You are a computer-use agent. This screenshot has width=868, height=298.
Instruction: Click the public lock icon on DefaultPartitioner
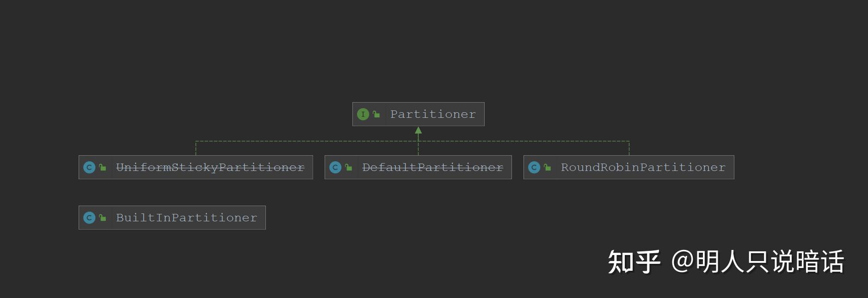[x=348, y=167]
